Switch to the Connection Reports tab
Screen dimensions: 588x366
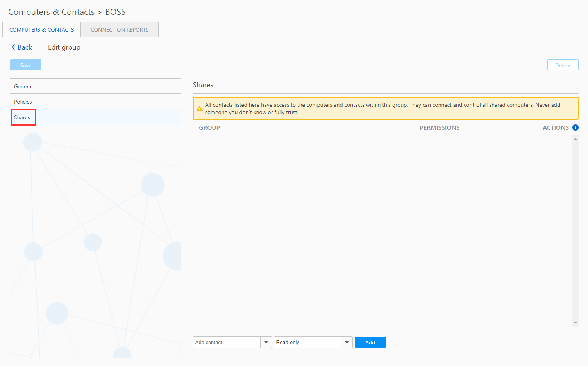pyautogui.click(x=120, y=29)
